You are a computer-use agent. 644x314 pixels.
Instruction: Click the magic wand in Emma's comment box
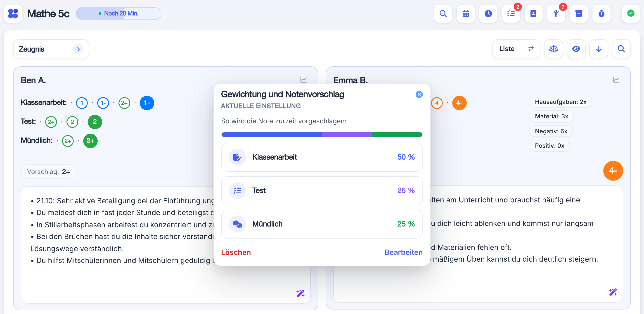click(613, 292)
